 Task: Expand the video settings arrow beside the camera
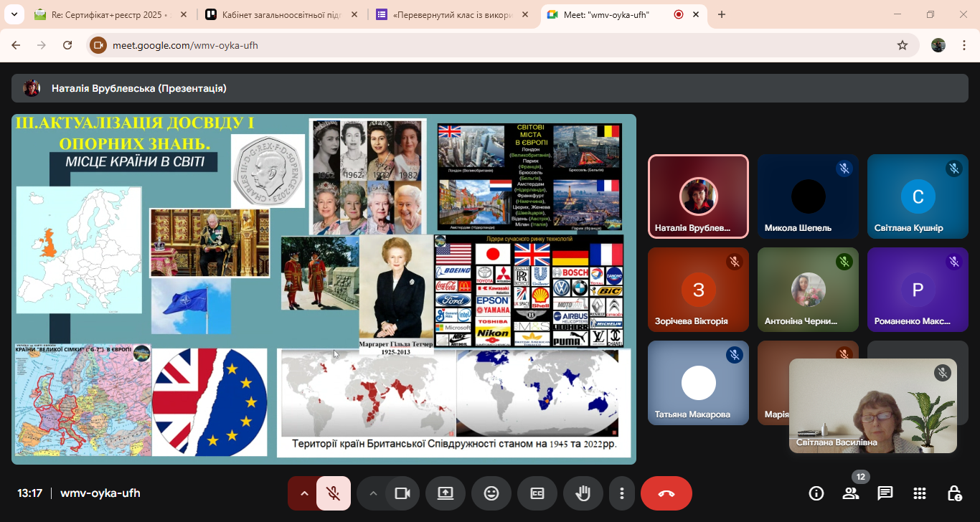(x=372, y=493)
